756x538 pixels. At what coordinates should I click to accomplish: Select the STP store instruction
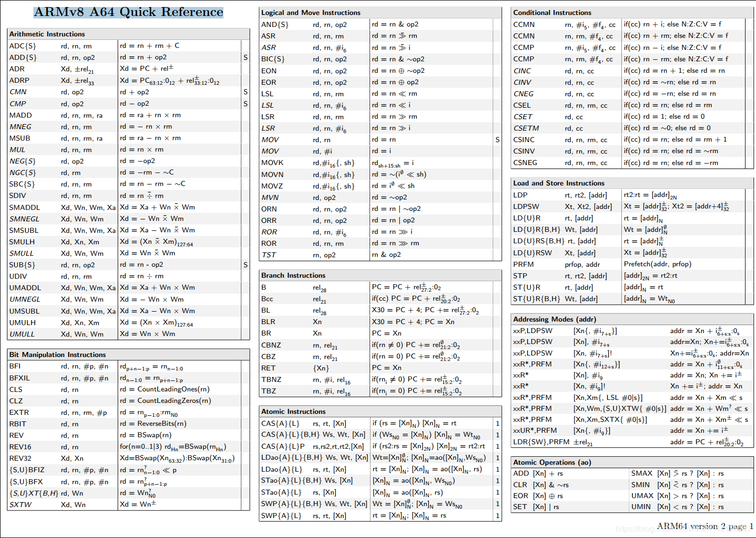point(520,276)
